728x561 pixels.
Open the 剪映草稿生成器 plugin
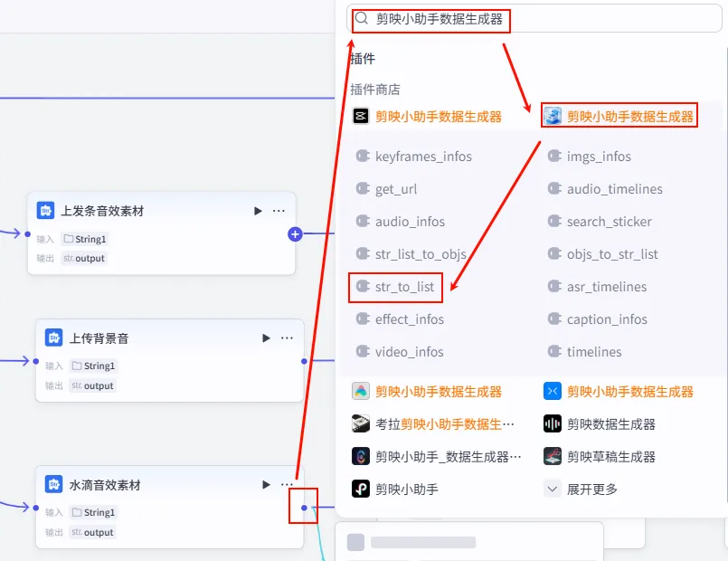click(x=600, y=457)
